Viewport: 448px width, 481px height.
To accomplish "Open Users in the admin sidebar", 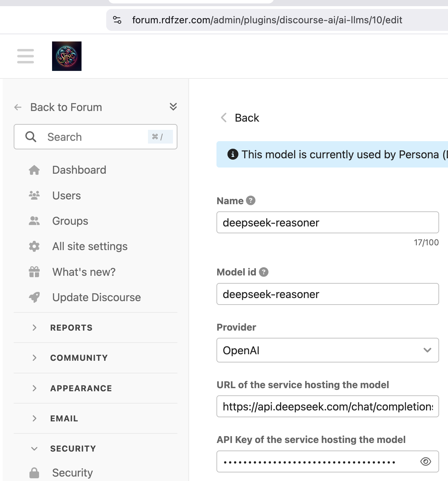I will tap(66, 196).
